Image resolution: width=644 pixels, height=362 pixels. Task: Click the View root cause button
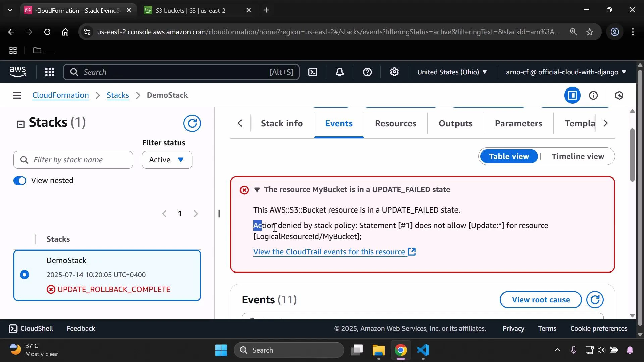click(x=540, y=300)
